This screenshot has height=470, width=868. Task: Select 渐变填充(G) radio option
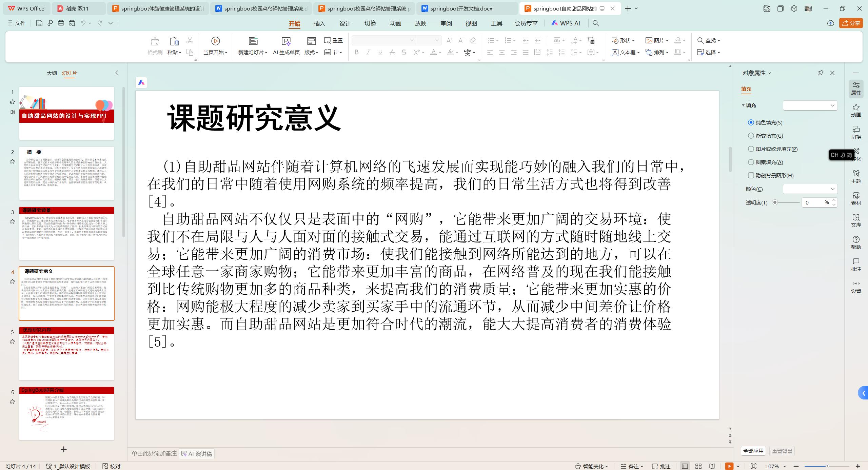coord(751,136)
